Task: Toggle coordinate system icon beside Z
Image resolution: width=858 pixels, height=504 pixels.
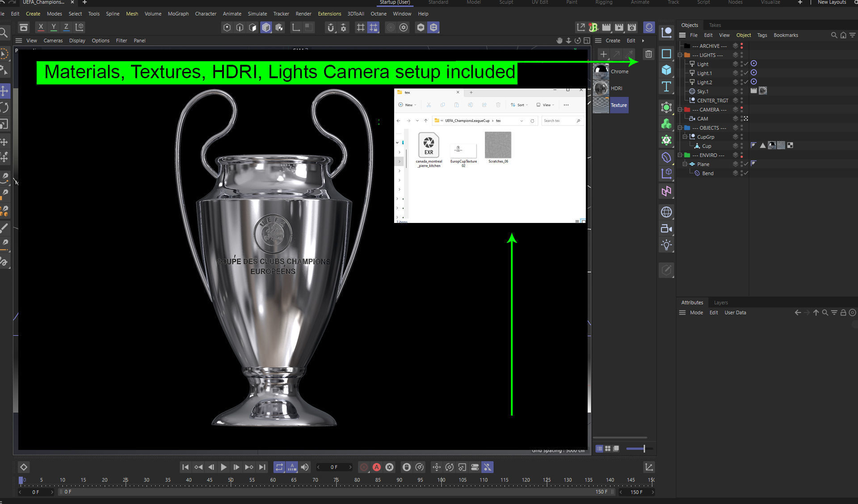Action: 80,27
